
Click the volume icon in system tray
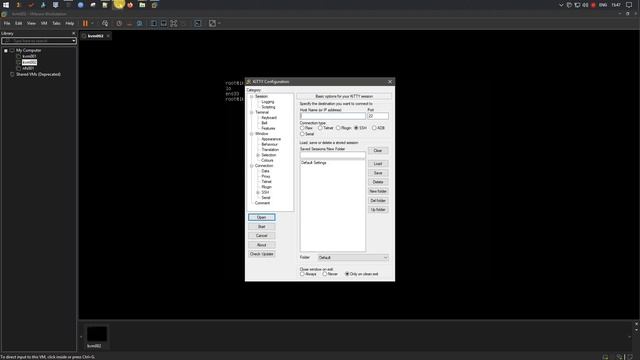click(585, 5)
